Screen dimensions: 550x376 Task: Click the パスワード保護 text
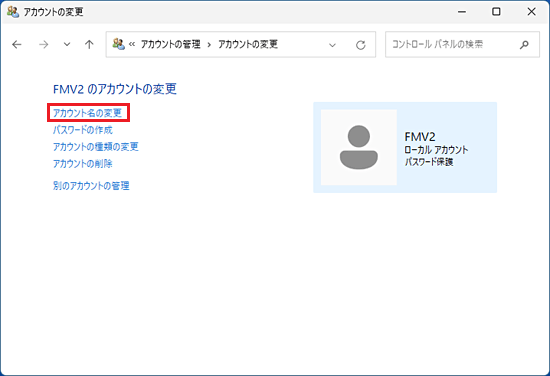tap(429, 162)
